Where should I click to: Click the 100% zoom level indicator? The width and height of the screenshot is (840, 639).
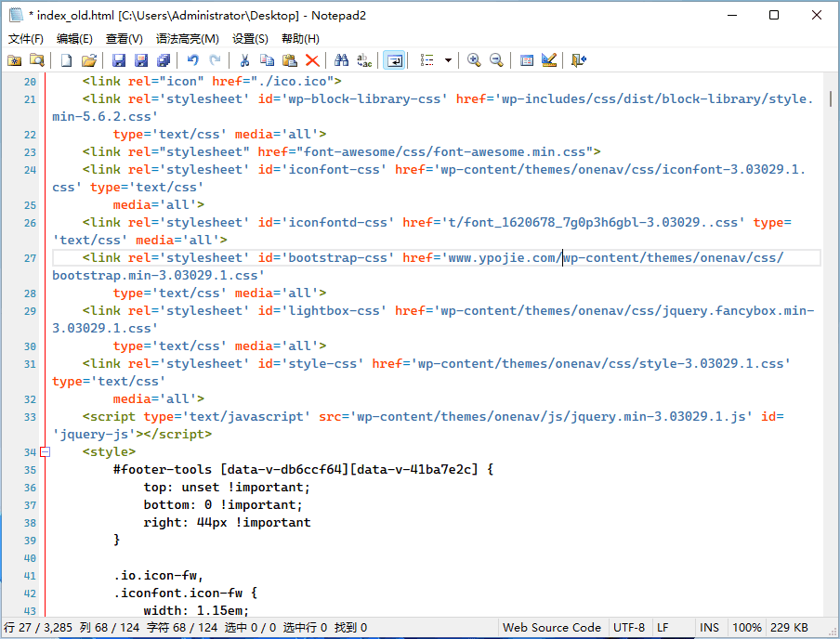[747, 628]
